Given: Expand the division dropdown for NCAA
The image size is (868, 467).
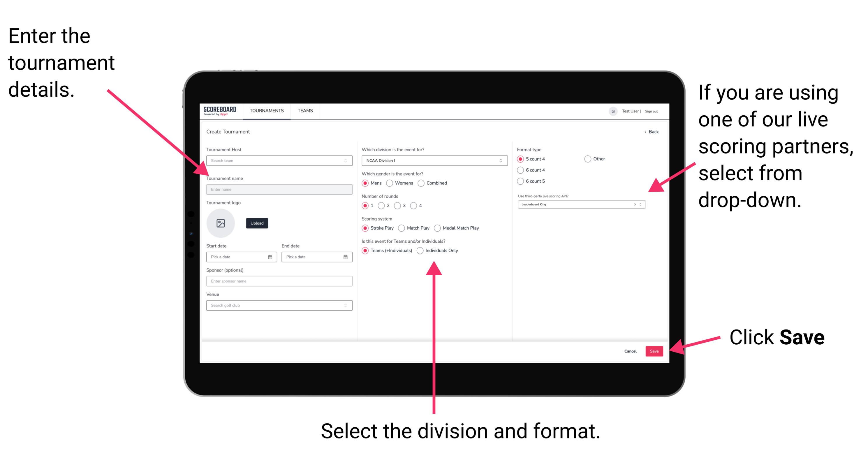Looking at the screenshot, I should tap(501, 161).
